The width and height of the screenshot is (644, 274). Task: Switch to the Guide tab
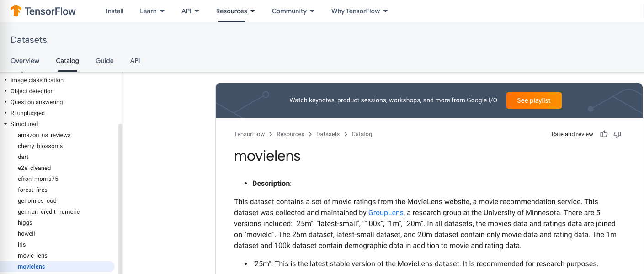click(x=105, y=61)
